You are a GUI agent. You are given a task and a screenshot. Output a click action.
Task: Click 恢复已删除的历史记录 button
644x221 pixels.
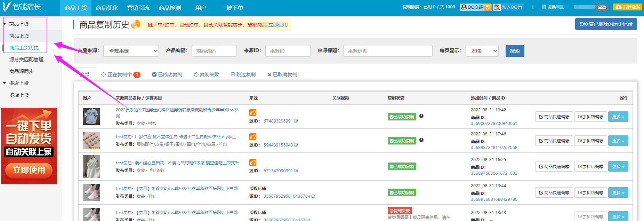point(606,24)
